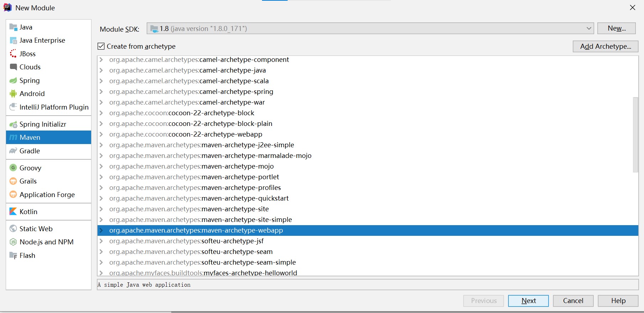Select Gradle module type
Viewport: 644px width, 313px height.
click(x=48, y=151)
